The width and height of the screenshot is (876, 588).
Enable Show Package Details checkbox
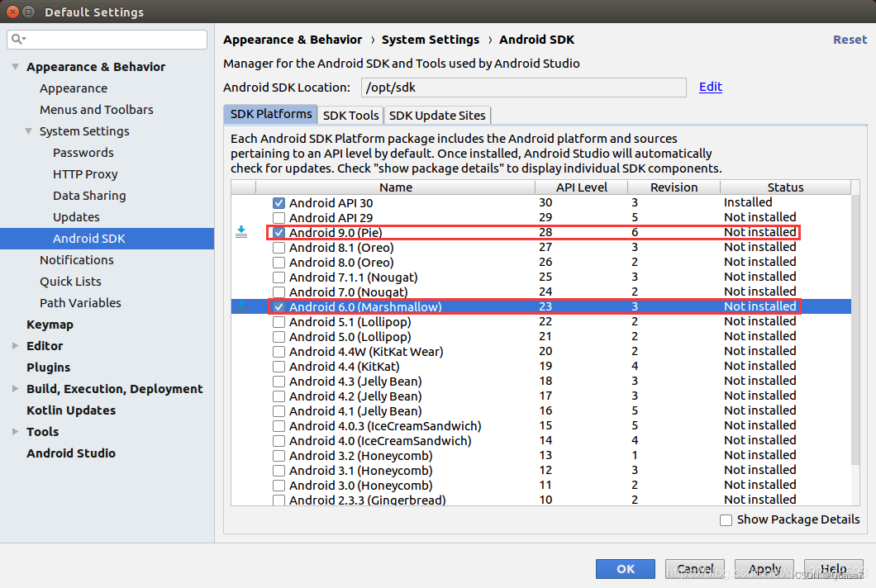[726, 520]
